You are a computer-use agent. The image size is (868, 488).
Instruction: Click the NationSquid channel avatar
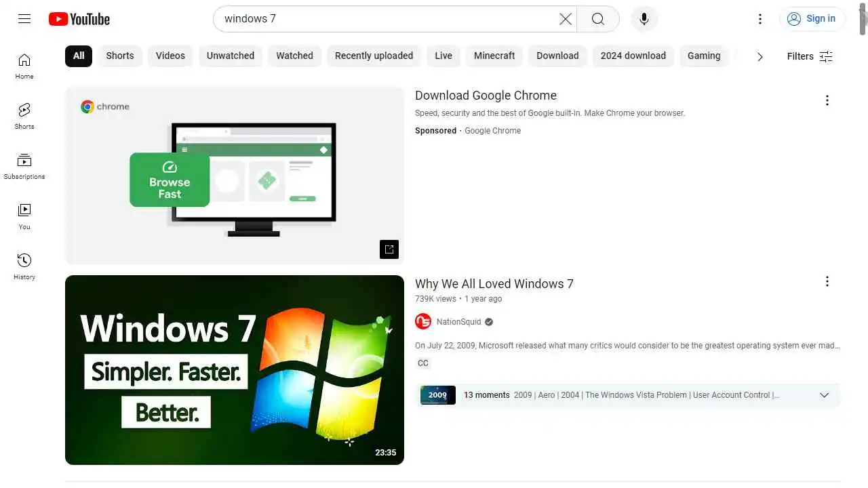(x=423, y=321)
